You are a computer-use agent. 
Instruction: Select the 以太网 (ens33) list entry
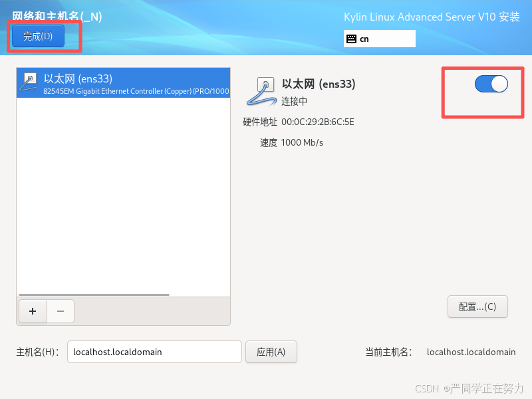[123, 82]
